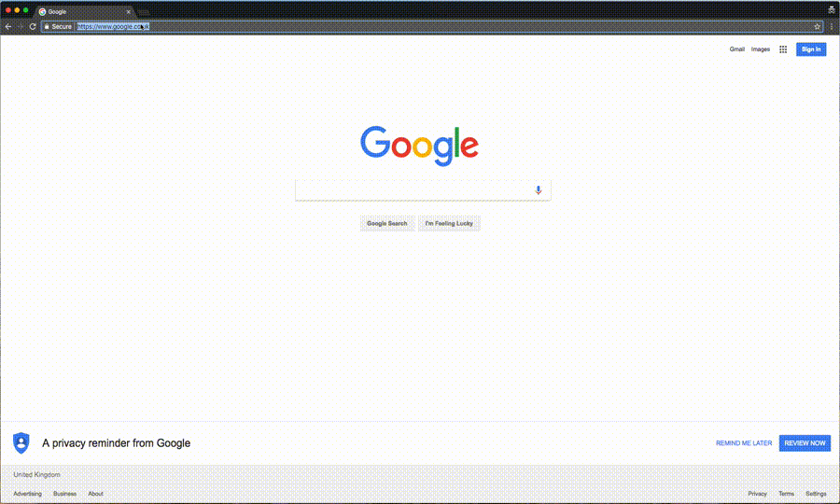Start voice search with the microphone icon
Image resolution: width=840 pixels, height=504 pixels.
539,190
